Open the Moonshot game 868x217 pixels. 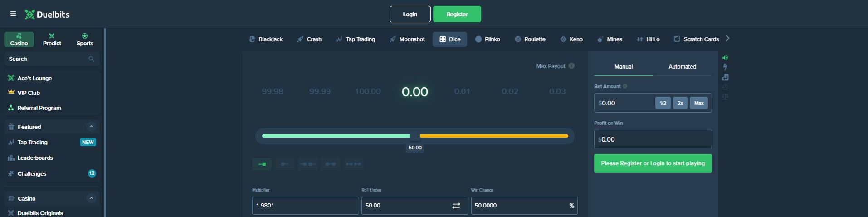click(407, 39)
